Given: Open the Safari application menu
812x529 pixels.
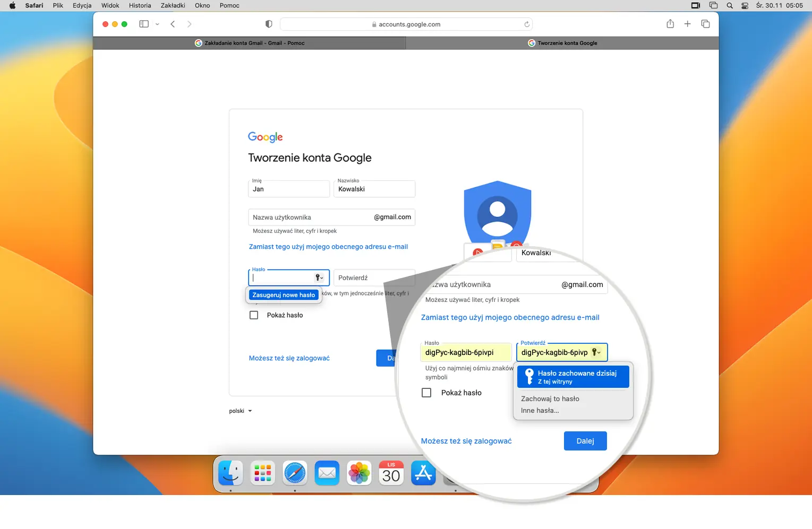Looking at the screenshot, I should click(34, 5).
